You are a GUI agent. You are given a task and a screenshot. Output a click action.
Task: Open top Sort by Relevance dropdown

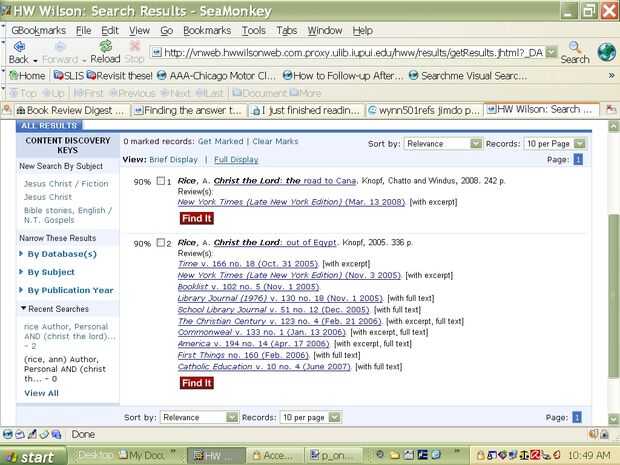442,144
